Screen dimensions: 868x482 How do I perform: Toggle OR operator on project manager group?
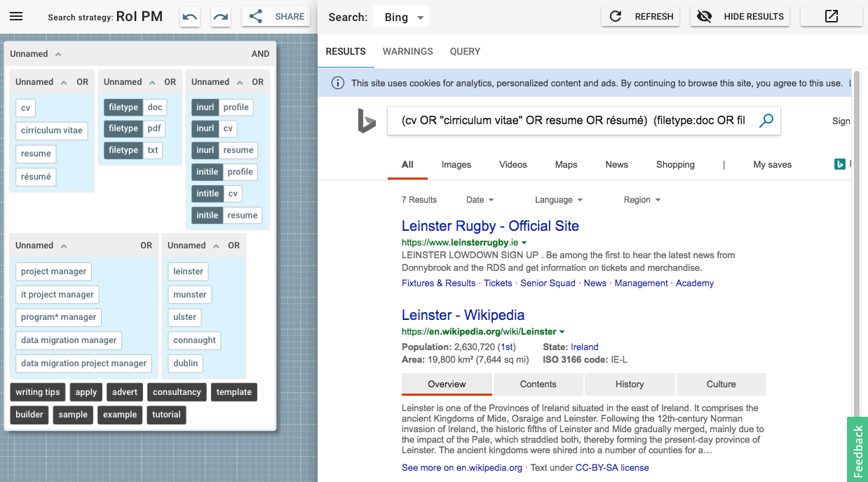point(146,246)
